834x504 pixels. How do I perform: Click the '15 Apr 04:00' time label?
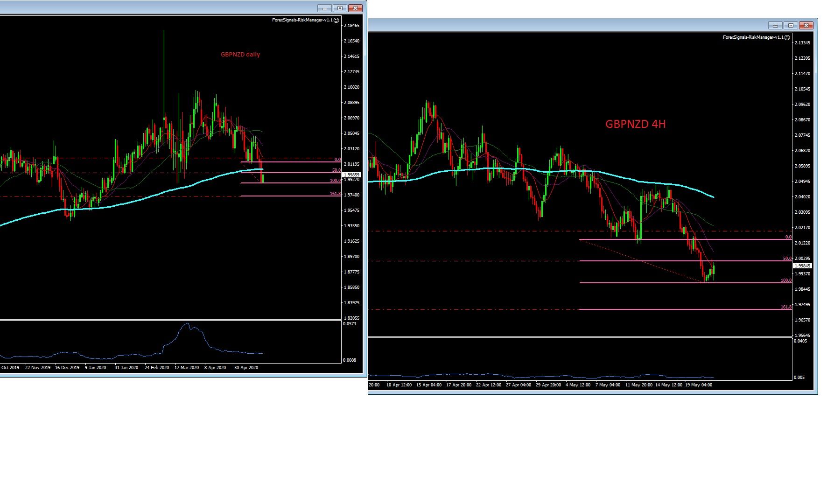click(x=429, y=385)
